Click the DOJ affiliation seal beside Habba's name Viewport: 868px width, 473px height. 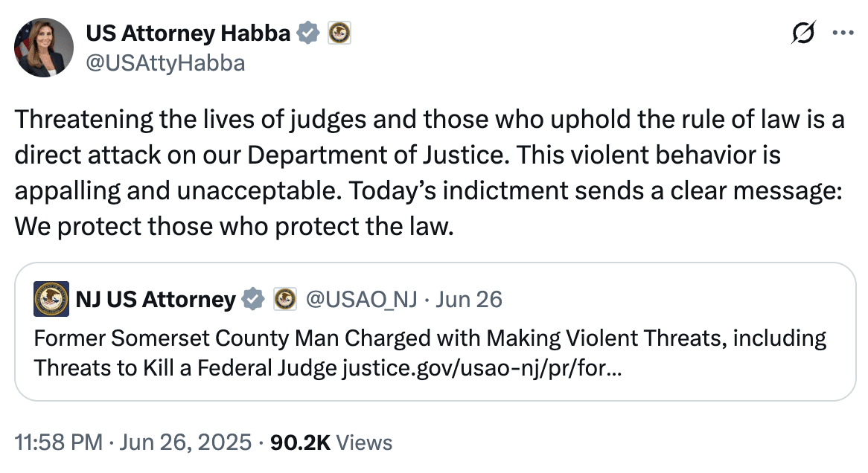point(339,33)
